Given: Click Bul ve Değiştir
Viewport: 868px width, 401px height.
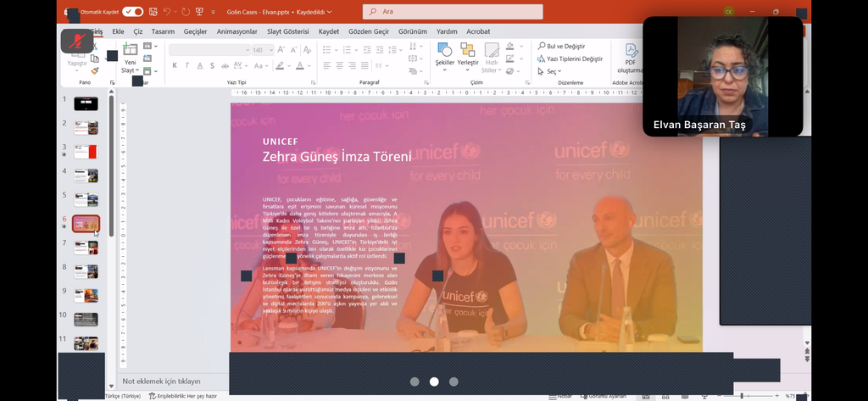Looking at the screenshot, I should click(566, 47).
